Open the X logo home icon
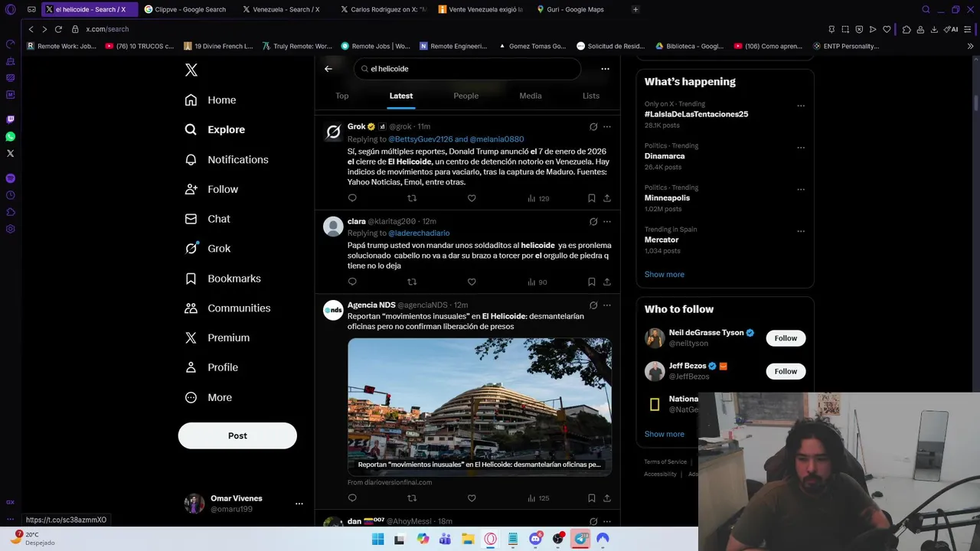 pyautogui.click(x=191, y=70)
